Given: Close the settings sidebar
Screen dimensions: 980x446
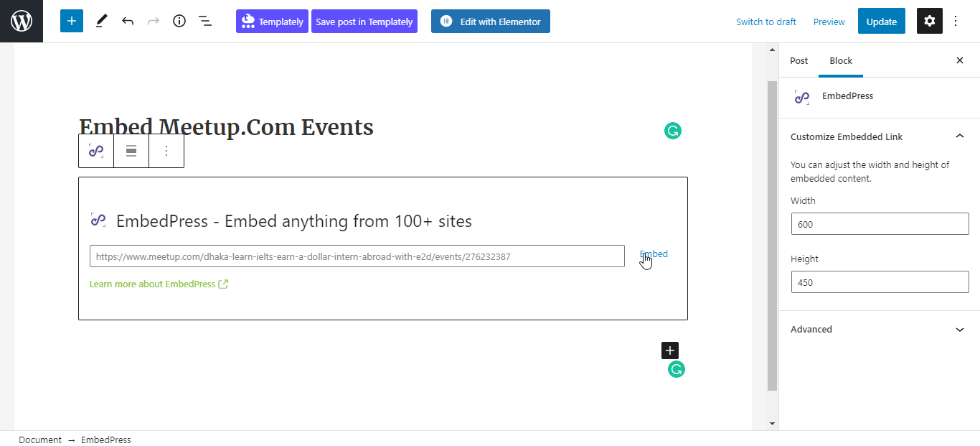Looking at the screenshot, I should point(960,60).
